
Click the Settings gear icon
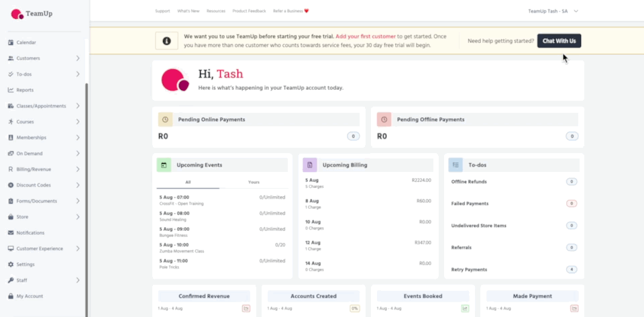[x=11, y=265]
